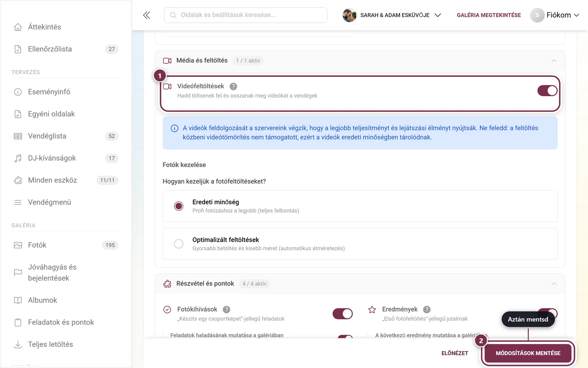Click the 1 / 1 aktív badge
The image size is (588, 368).
pos(248,61)
